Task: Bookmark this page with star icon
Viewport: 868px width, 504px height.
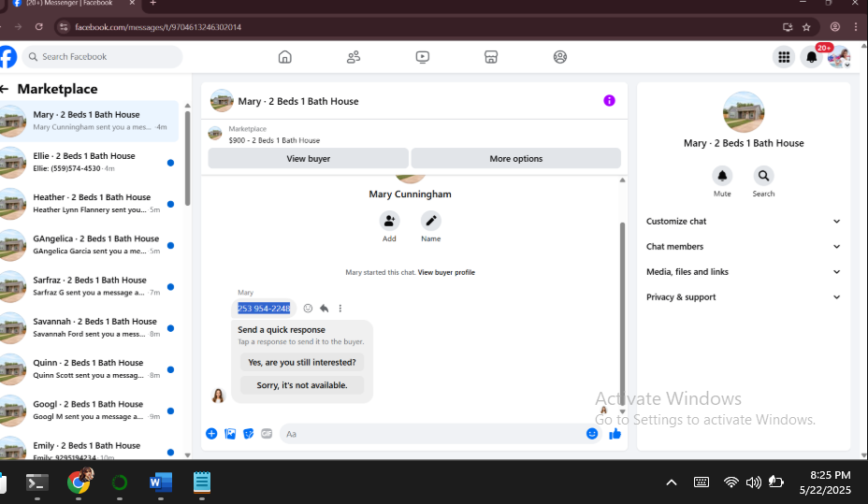Action: pyautogui.click(x=806, y=26)
